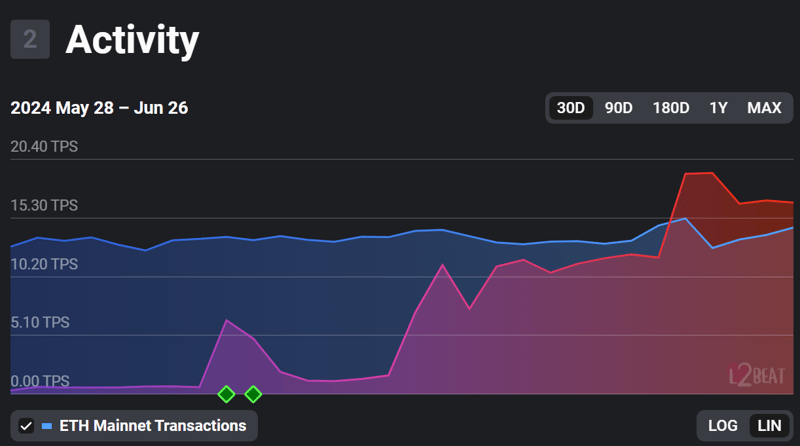Switch chart to 180D range

671,108
